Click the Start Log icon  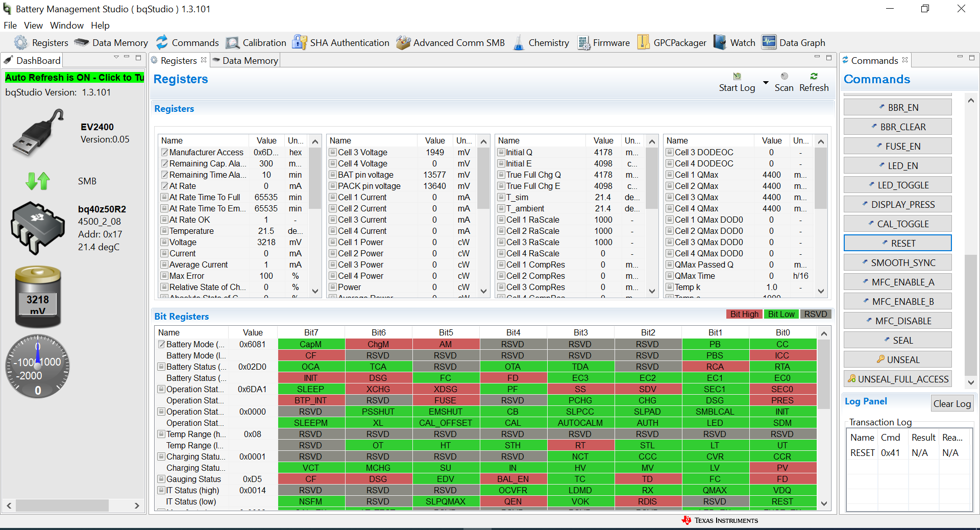click(x=737, y=77)
